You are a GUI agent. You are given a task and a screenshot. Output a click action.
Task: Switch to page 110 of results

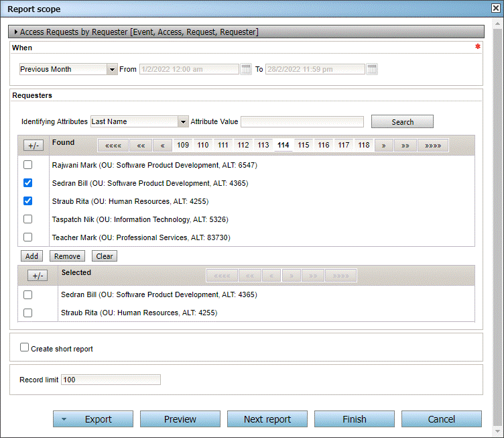(x=203, y=145)
